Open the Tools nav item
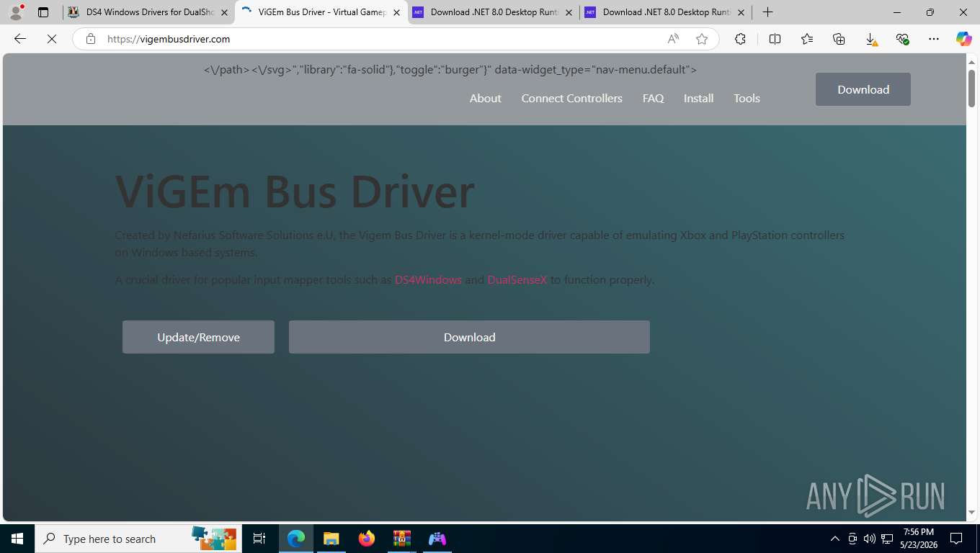 pos(747,98)
